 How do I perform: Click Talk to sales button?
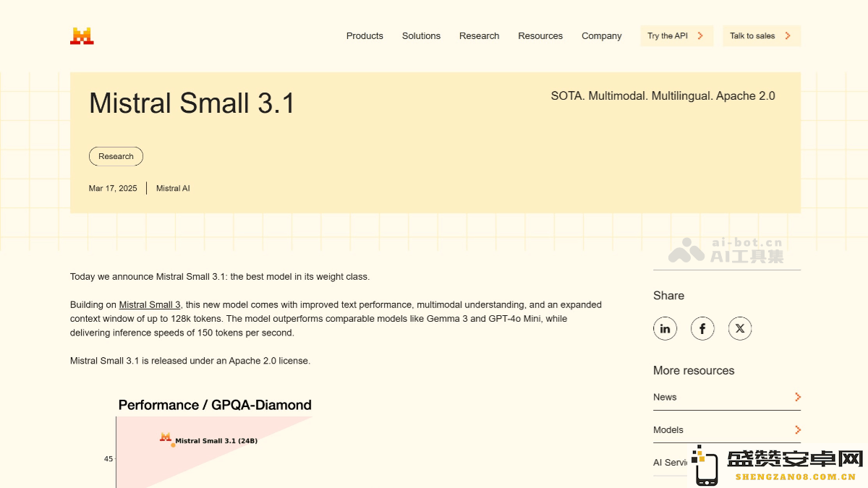[762, 35]
